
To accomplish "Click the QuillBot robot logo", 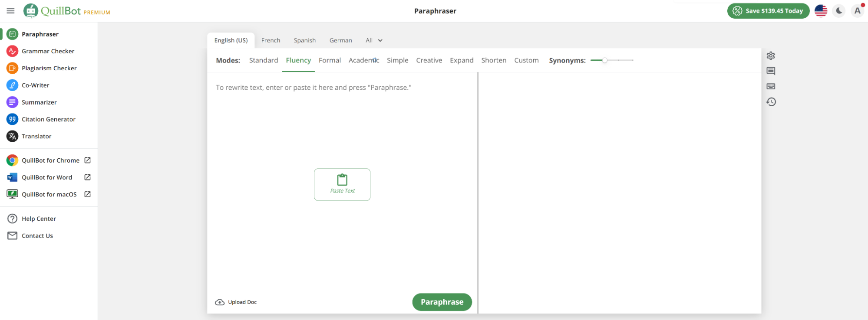I will [x=30, y=10].
